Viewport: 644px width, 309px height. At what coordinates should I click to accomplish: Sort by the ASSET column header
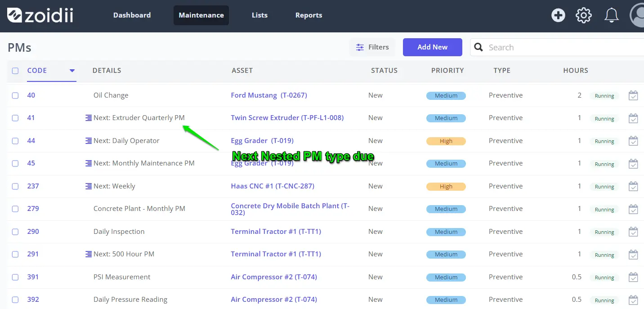[242, 71]
